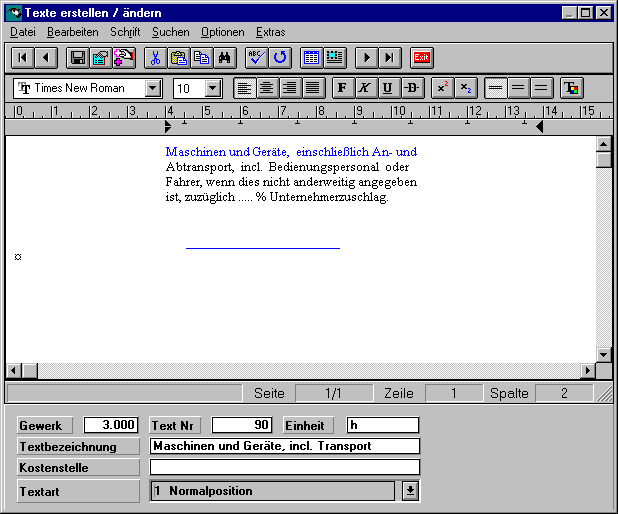Click the Save diskette icon
This screenshot has width=618, height=514.
[77, 58]
